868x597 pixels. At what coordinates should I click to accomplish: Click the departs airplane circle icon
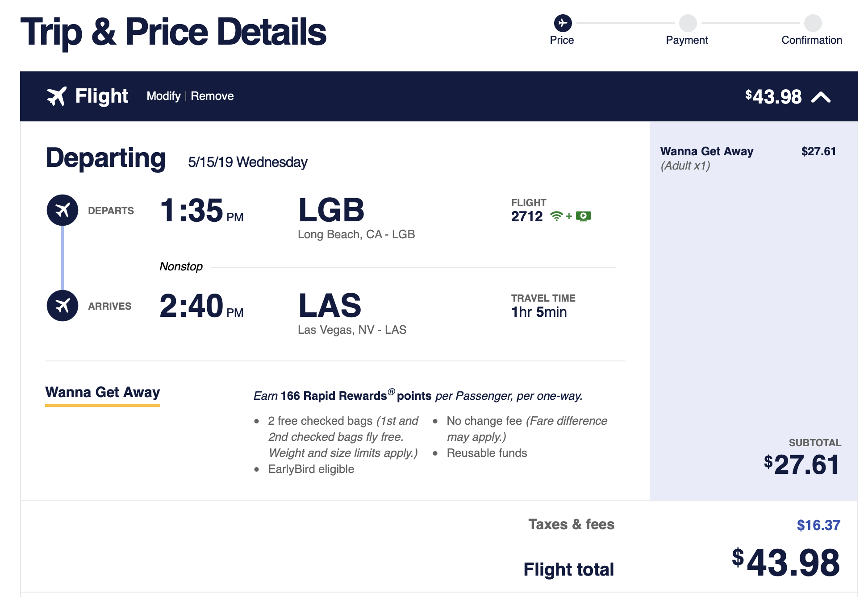63,210
